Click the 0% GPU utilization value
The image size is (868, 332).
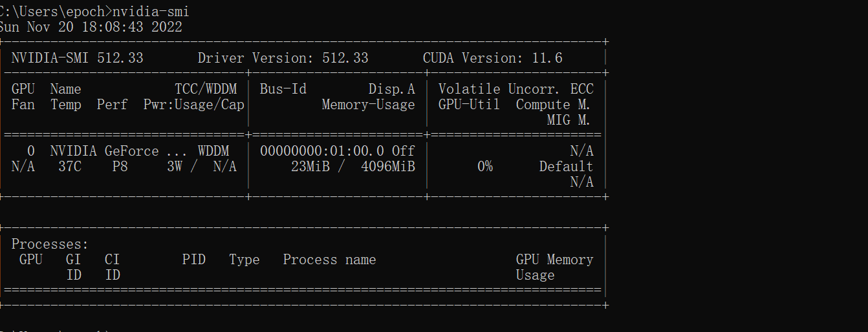pyautogui.click(x=484, y=167)
